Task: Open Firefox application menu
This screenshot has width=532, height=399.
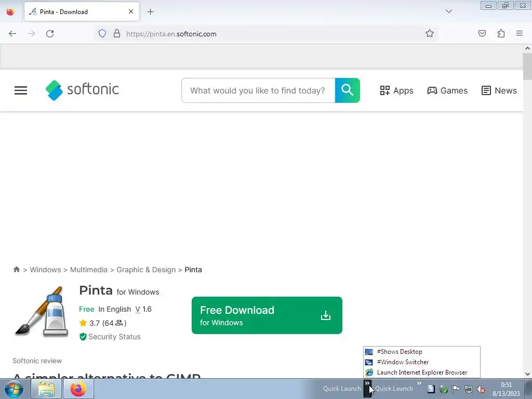Action: tap(520, 33)
